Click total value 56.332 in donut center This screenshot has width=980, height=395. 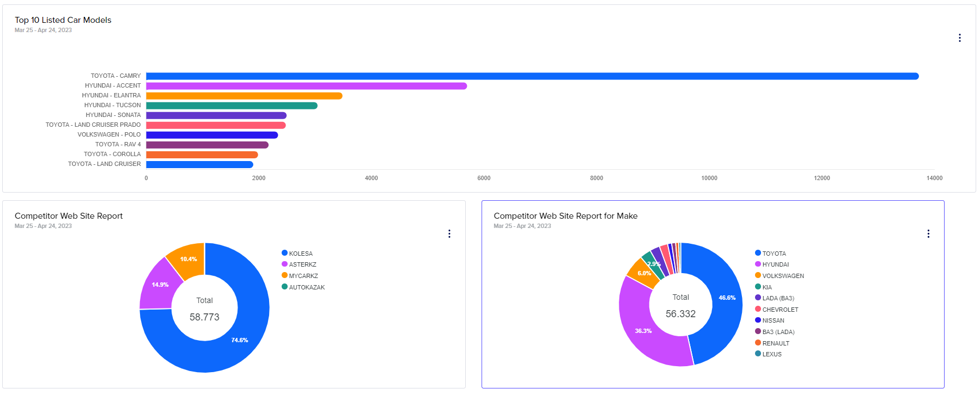680,314
